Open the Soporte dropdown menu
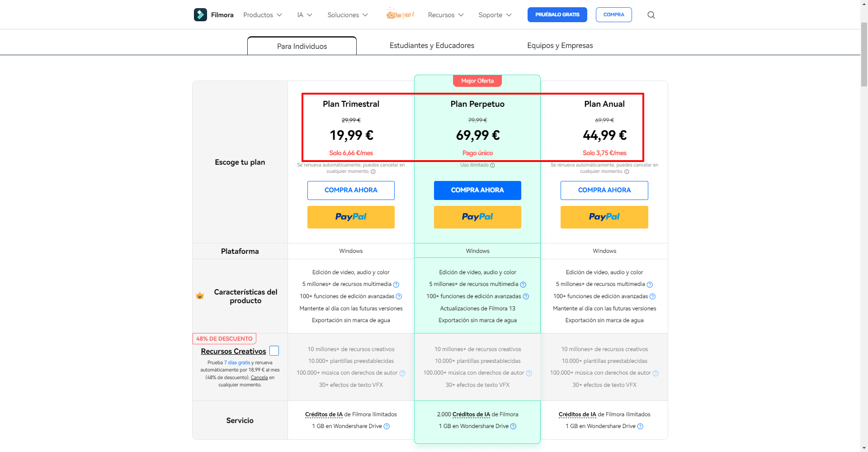The image size is (868, 452). tap(495, 15)
